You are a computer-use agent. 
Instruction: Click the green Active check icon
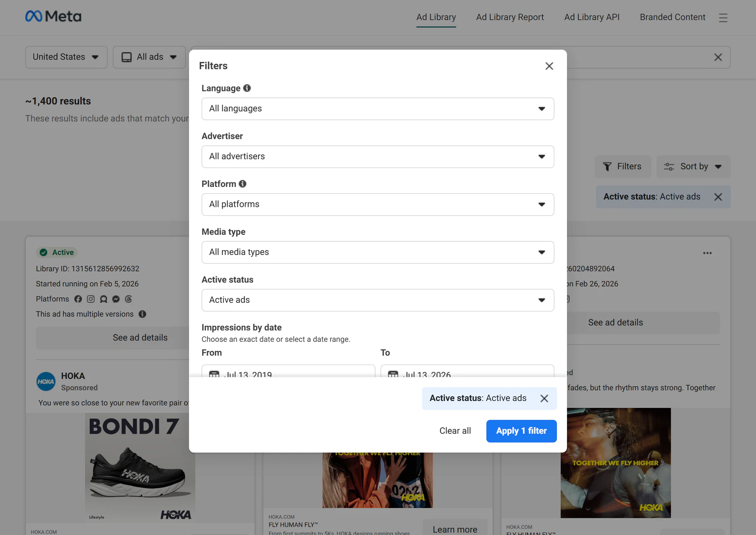43,253
